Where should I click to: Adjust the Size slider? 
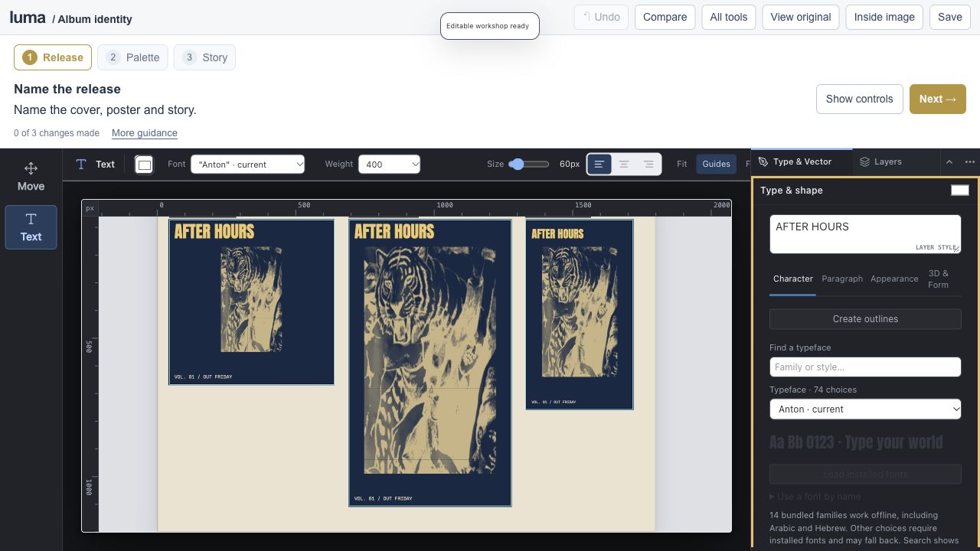pyautogui.click(x=527, y=164)
